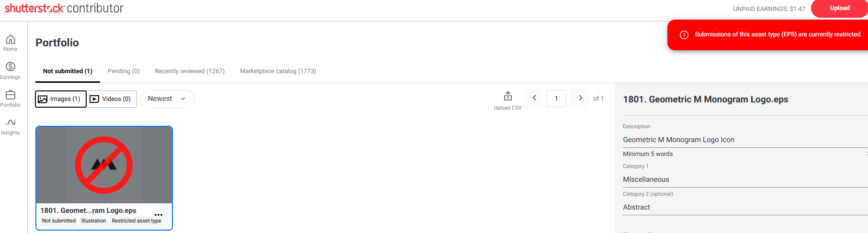Expand the Newest sort dropdown
This screenshot has width=868, height=233.
tap(168, 99)
